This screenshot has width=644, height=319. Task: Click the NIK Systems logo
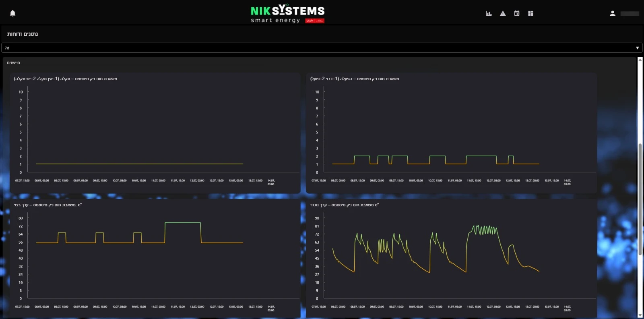[x=287, y=10]
